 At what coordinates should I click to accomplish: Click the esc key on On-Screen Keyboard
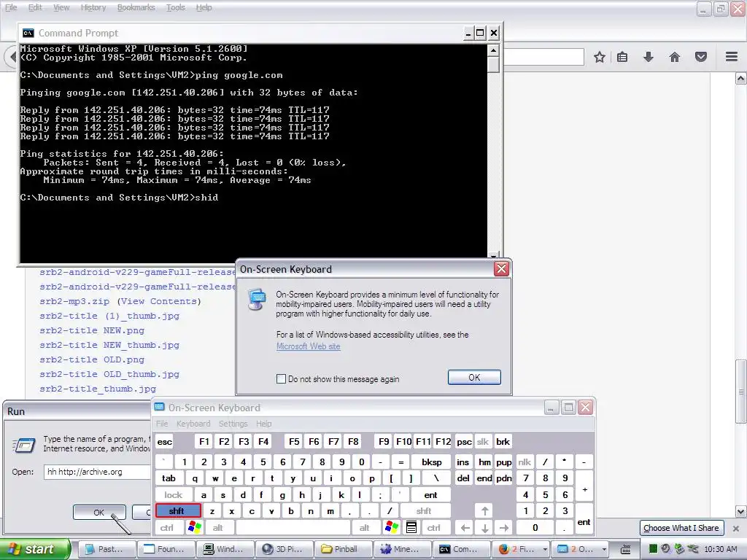pos(165,441)
